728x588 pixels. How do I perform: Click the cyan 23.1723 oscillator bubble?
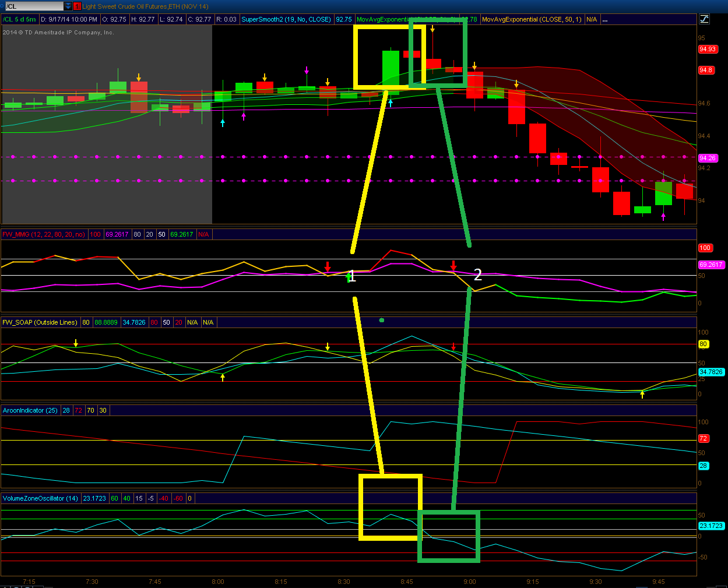(711, 526)
